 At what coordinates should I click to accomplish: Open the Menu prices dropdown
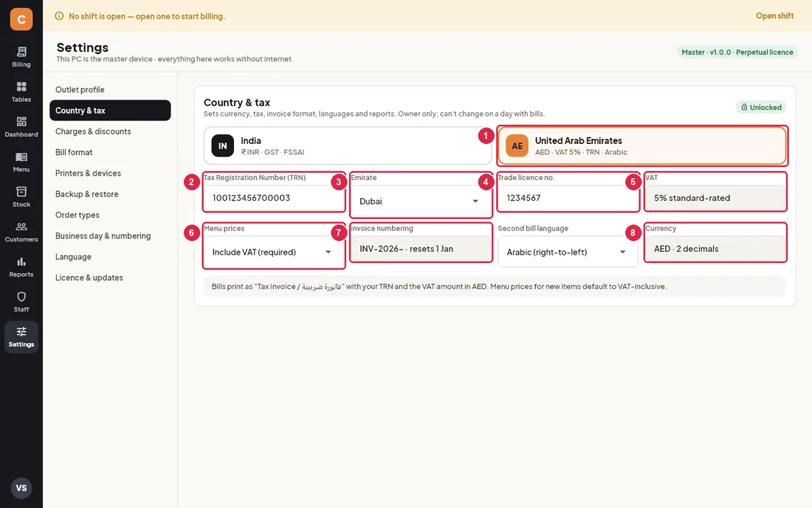[x=273, y=253]
